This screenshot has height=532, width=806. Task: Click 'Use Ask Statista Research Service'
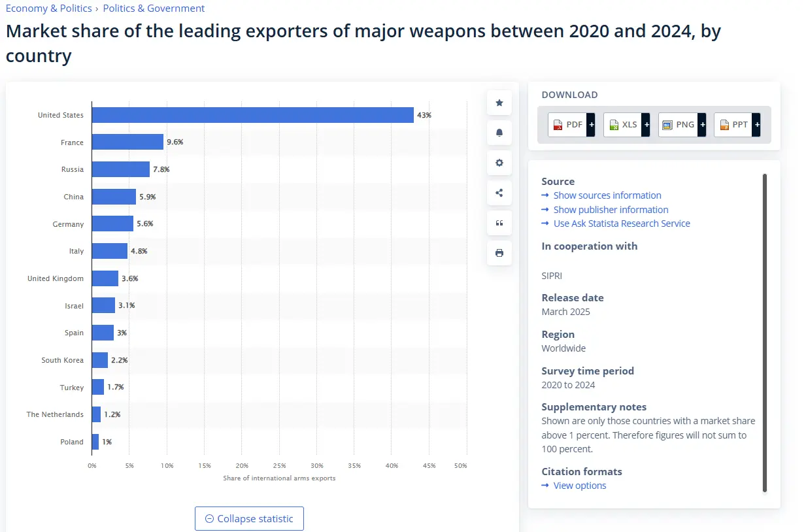click(x=621, y=224)
